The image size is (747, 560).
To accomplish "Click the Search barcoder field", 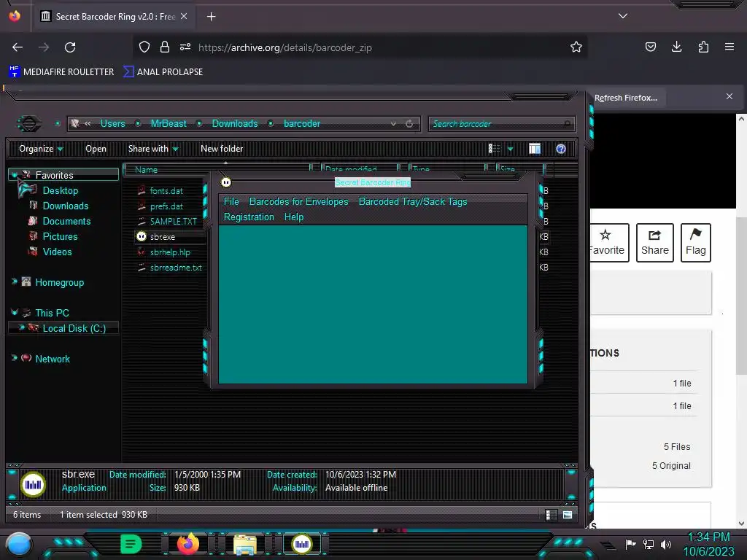I will point(502,124).
